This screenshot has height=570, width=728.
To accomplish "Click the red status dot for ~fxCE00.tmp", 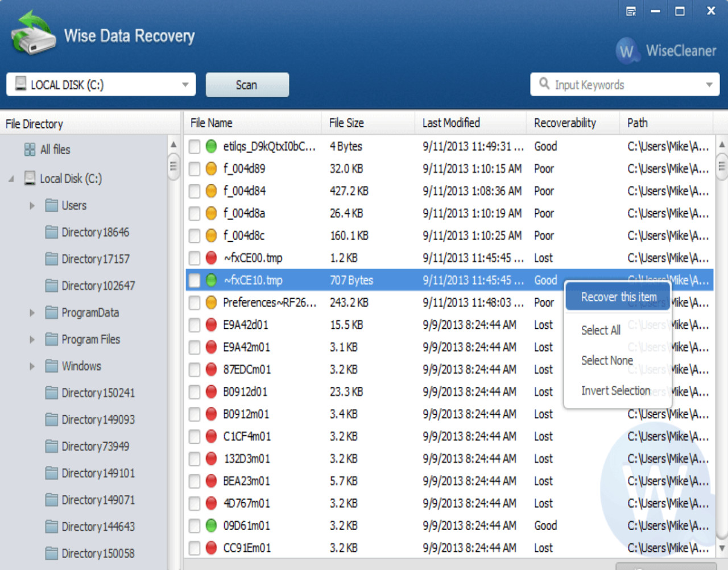I will coord(211,258).
